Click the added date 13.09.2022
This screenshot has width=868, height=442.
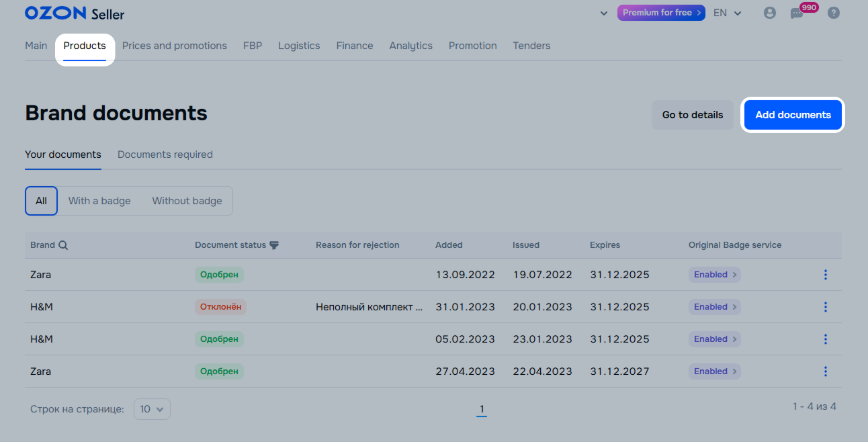coord(465,275)
